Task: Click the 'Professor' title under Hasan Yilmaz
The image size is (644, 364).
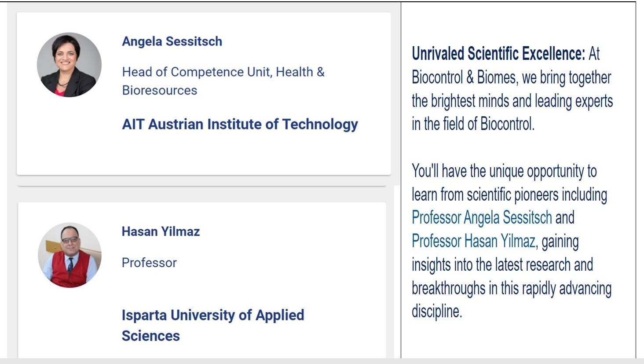Action: pos(149,263)
